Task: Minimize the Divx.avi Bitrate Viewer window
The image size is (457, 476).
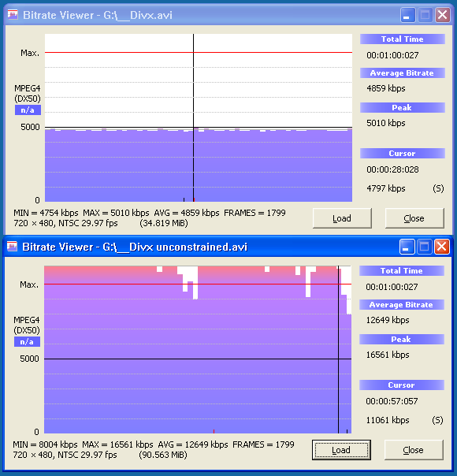Action: 407,15
